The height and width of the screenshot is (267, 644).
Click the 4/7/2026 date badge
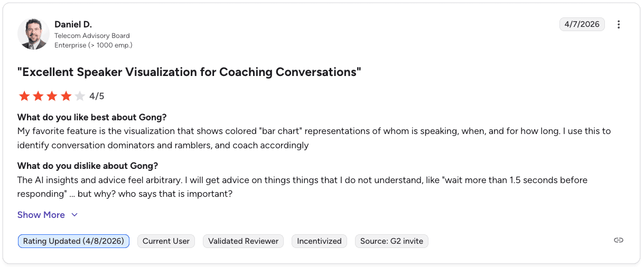point(582,24)
